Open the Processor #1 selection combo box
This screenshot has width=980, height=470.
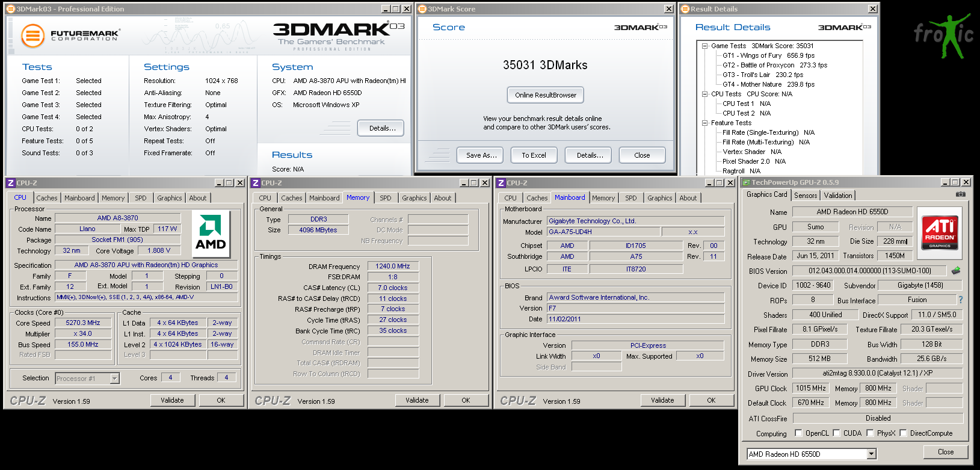tap(114, 379)
